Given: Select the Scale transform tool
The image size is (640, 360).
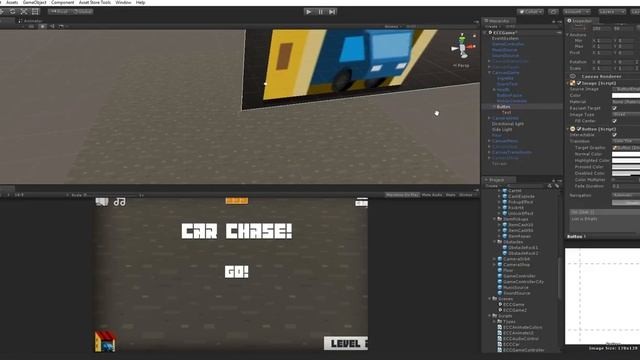Looking at the screenshot, I should click(x=24, y=11).
